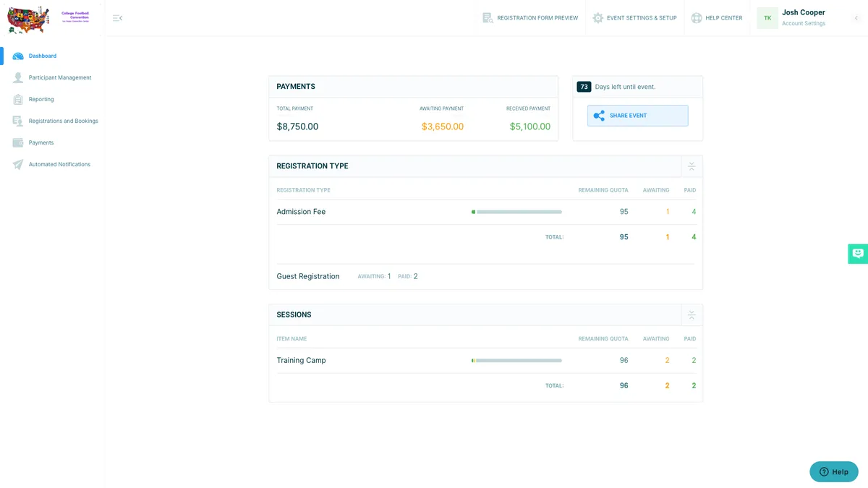Click the Help Center lifebuoy icon
Image resolution: width=868 pixels, height=488 pixels.
[x=696, y=18]
